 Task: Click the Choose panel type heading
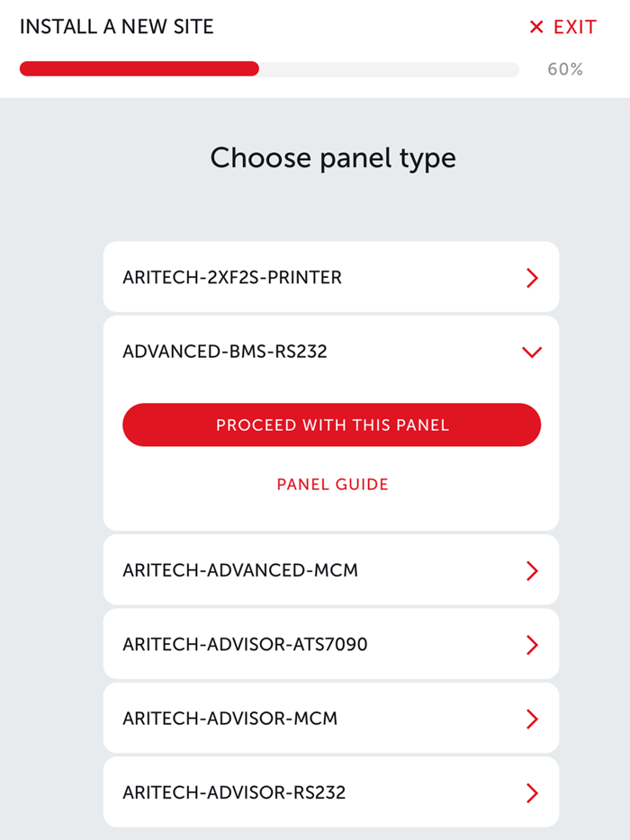point(333,158)
